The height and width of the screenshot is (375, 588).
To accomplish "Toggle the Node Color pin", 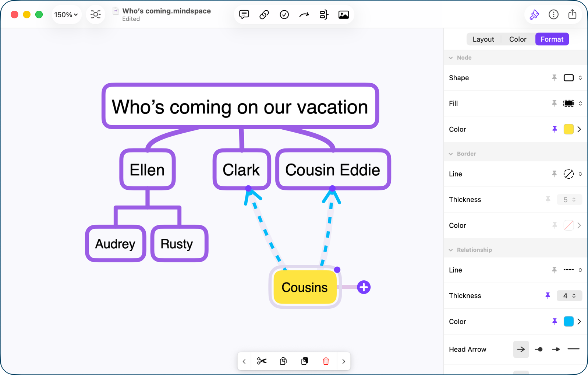I will [555, 129].
